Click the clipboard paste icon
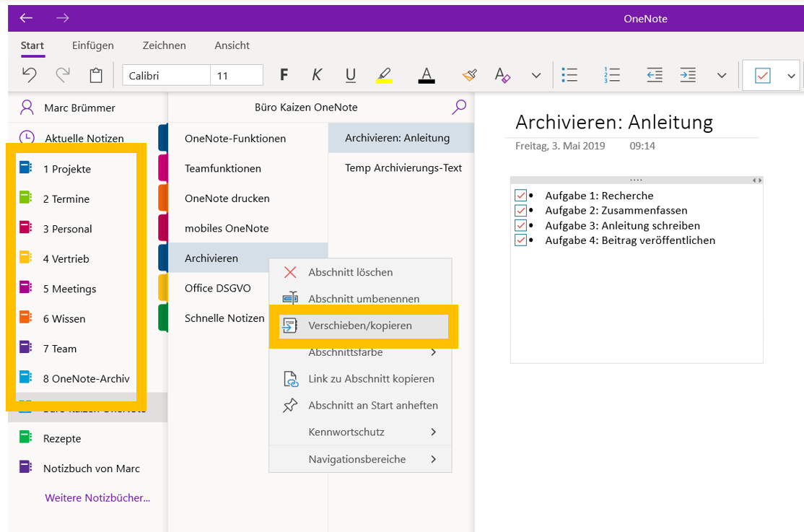804x532 pixels. [96, 75]
